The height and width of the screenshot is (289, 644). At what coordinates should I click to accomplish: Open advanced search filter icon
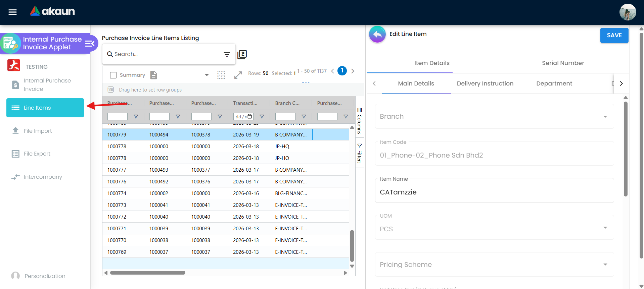tap(227, 54)
